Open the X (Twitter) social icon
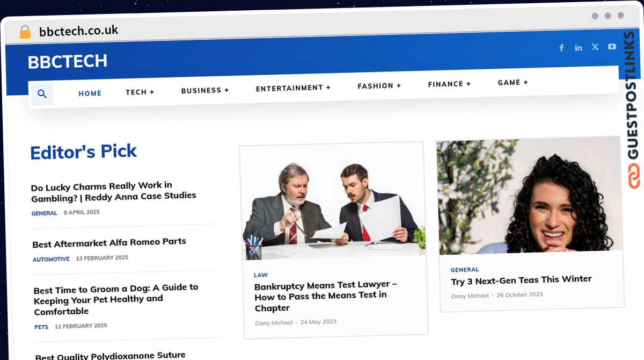644x360 pixels. point(595,47)
